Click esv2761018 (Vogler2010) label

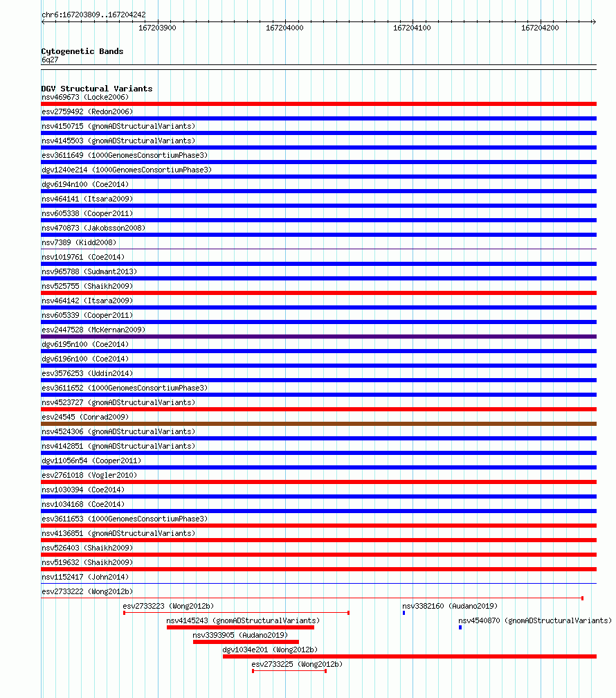point(89,476)
